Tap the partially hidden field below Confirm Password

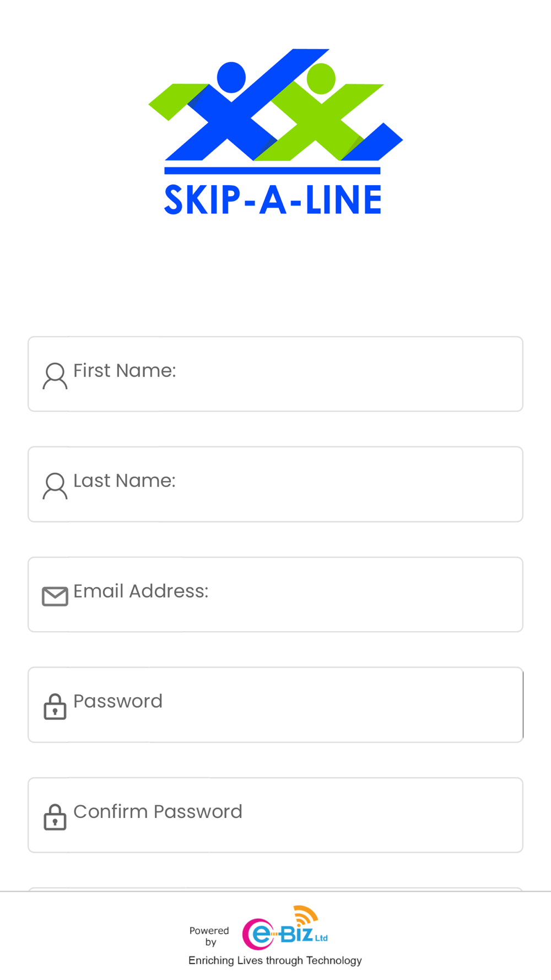[x=275, y=889]
